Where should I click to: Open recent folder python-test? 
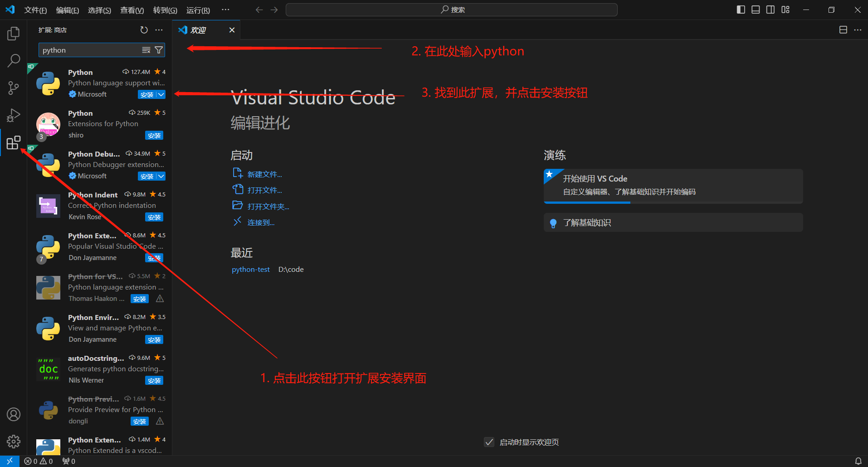[250, 269]
